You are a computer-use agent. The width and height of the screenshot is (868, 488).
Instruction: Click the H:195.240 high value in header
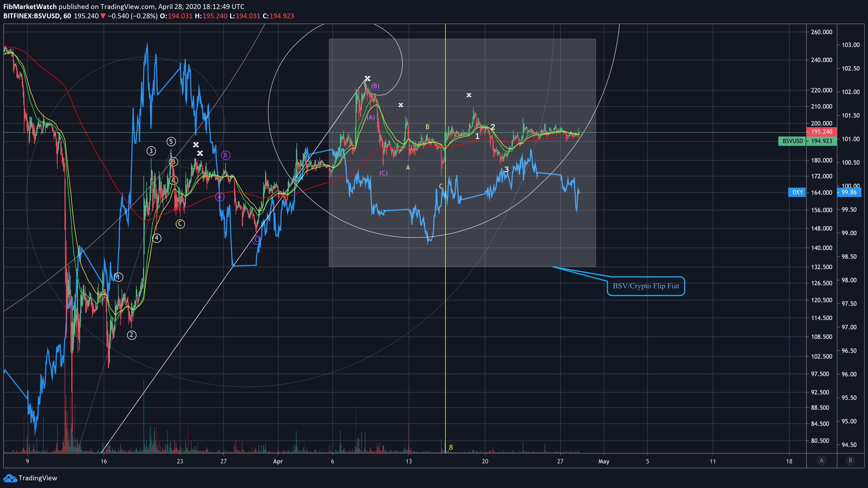click(211, 16)
